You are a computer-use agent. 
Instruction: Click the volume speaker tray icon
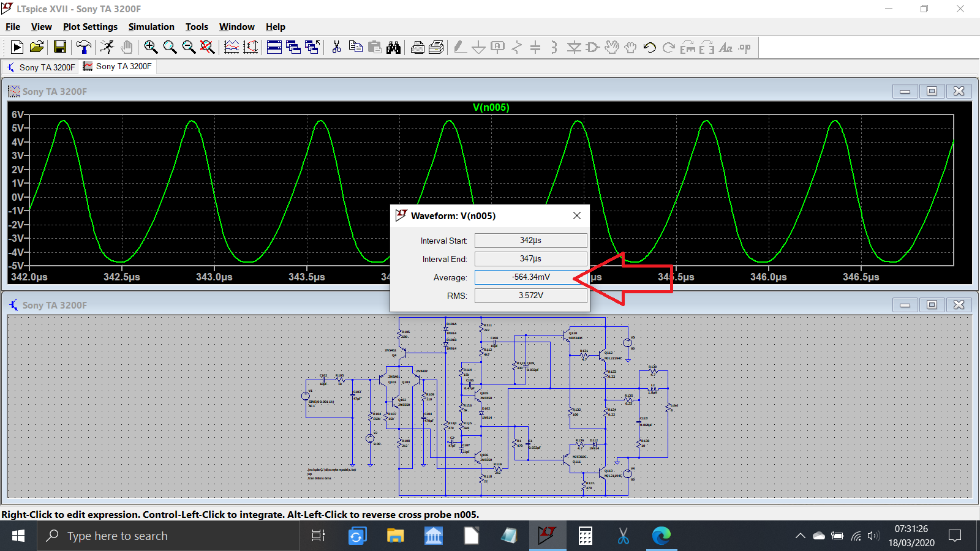point(874,536)
